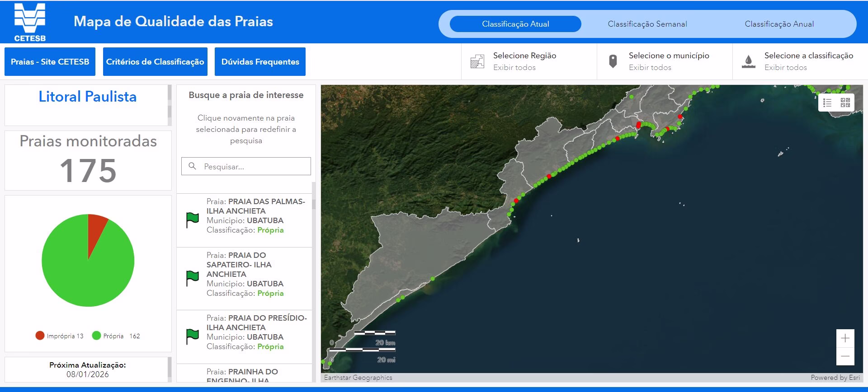The width and height of the screenshot is (868, 392).
Task: Click the CETESB logo
Action: (30, 22)
